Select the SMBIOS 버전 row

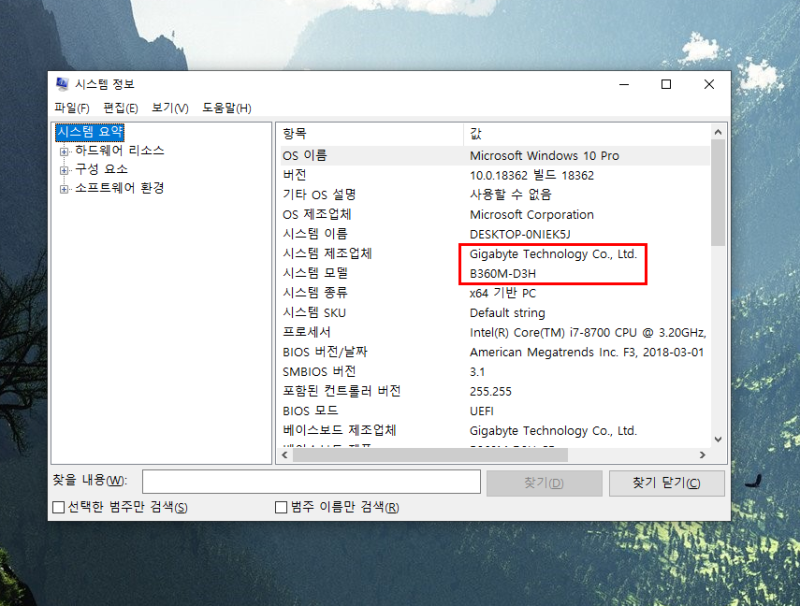(495, 371)
